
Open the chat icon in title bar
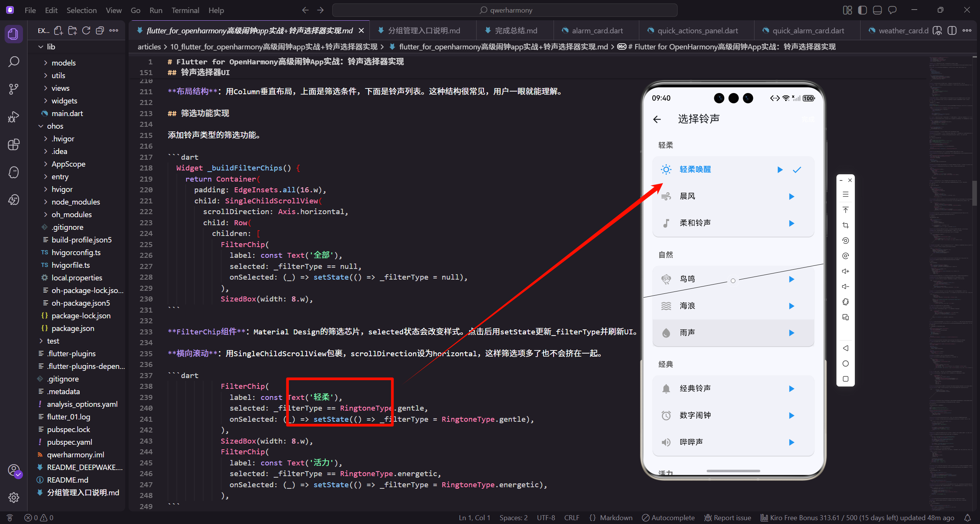892,10
